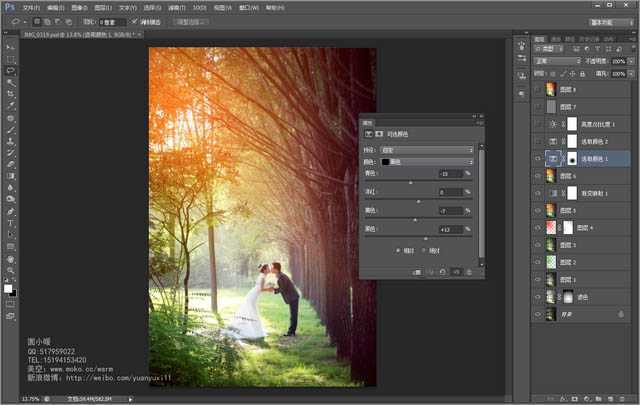Select the Rectangle shape tool

(11, 246)
